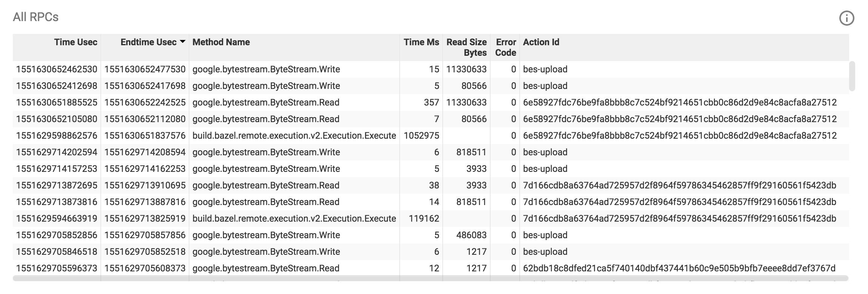Screen dimensions: 868x294
Task: Select the ByteStream.Read row with 357 ms
Action: pos(265,103)
